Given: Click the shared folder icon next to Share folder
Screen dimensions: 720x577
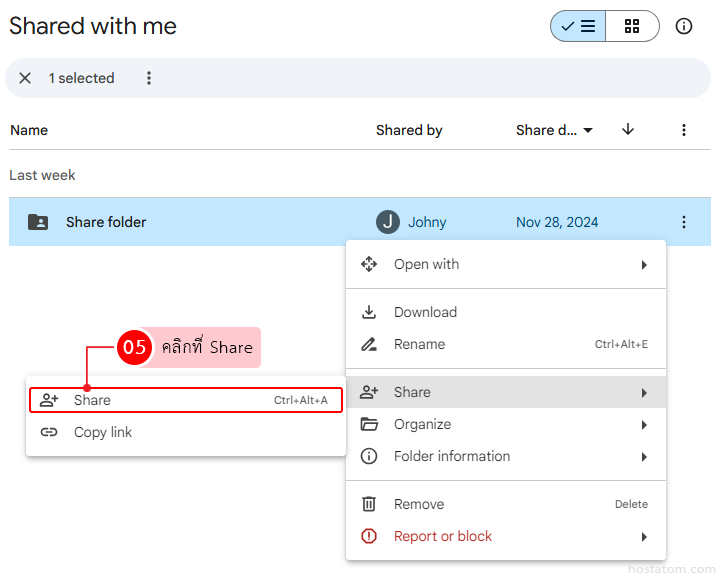Looking at the screenshot, I should point(37,222).
